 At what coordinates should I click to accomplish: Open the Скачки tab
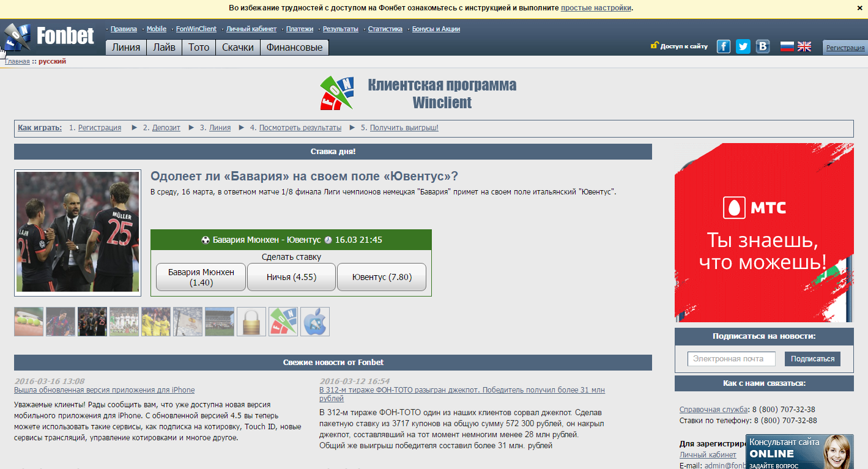click(238, 47)
